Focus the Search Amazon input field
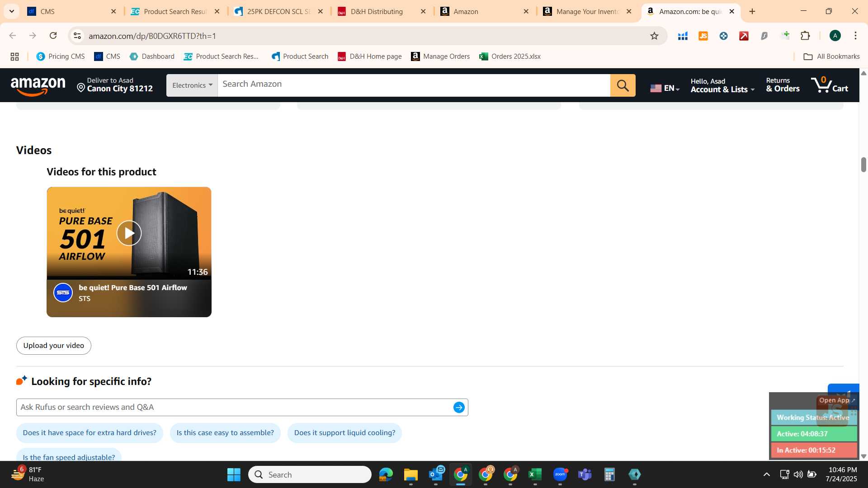This screenshot has height=488, width=868. coord(414,84)
